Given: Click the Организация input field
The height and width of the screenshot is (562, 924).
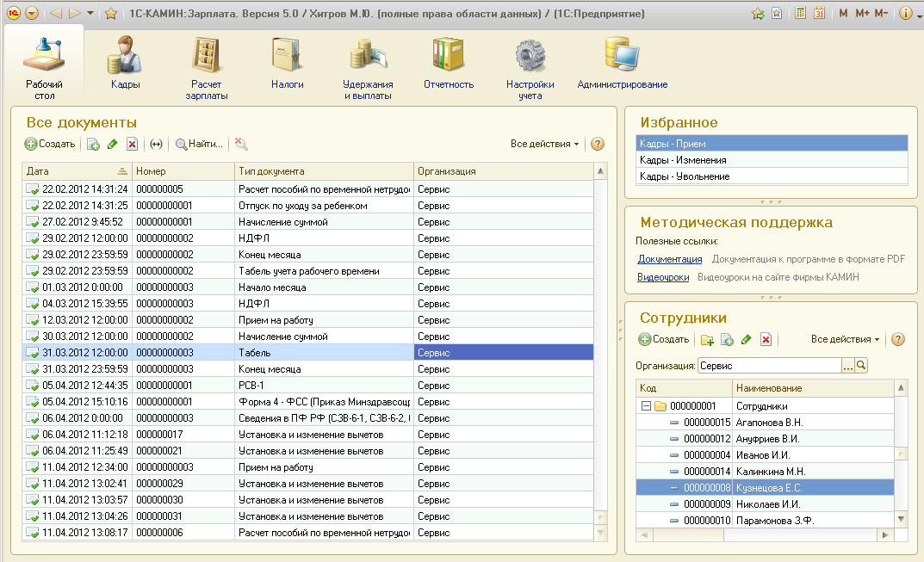Looking at the screenshot, I should coord(768,366).
